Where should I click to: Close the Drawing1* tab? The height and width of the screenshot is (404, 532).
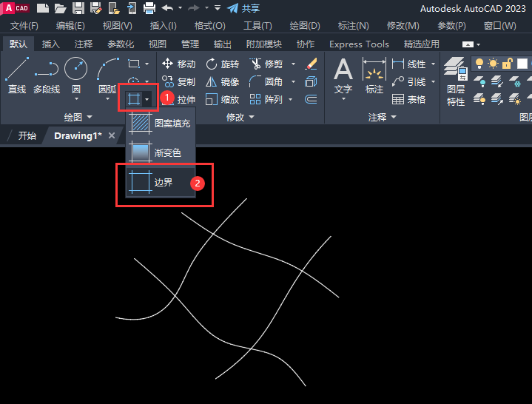pyautogui.click(x=111, y=135)
